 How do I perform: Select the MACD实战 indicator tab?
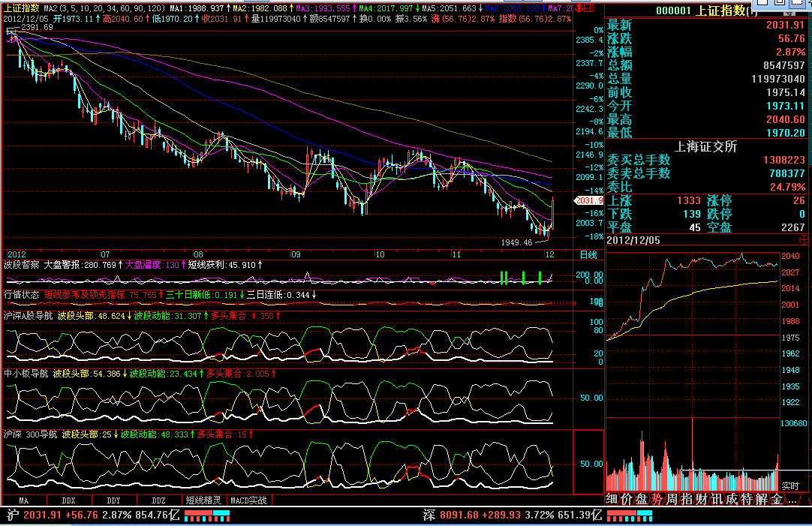pos(249,500)
